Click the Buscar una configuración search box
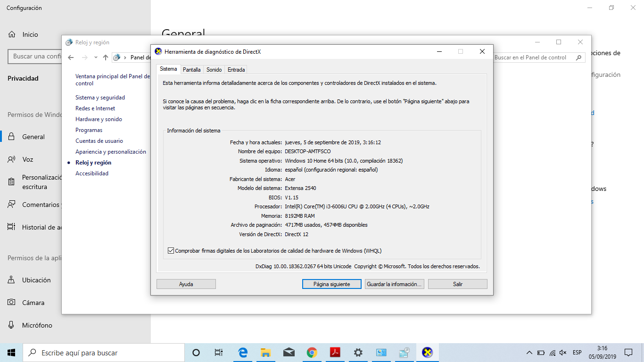Viewport: 644px width, 362px height. 35,57
